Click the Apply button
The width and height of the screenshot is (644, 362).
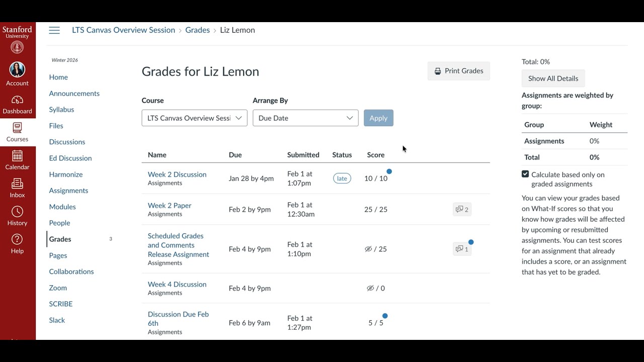(x=378, y=118)
